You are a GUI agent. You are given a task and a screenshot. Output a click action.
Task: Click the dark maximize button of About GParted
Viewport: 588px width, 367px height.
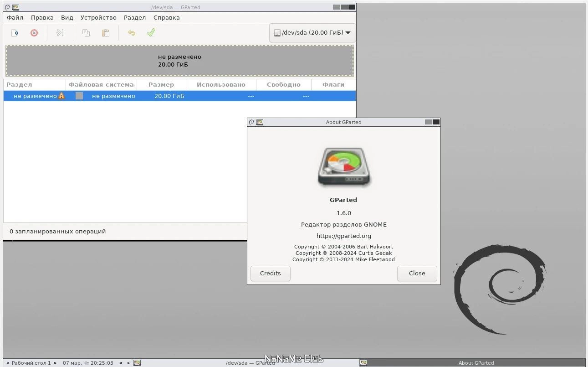click(436, 122)
